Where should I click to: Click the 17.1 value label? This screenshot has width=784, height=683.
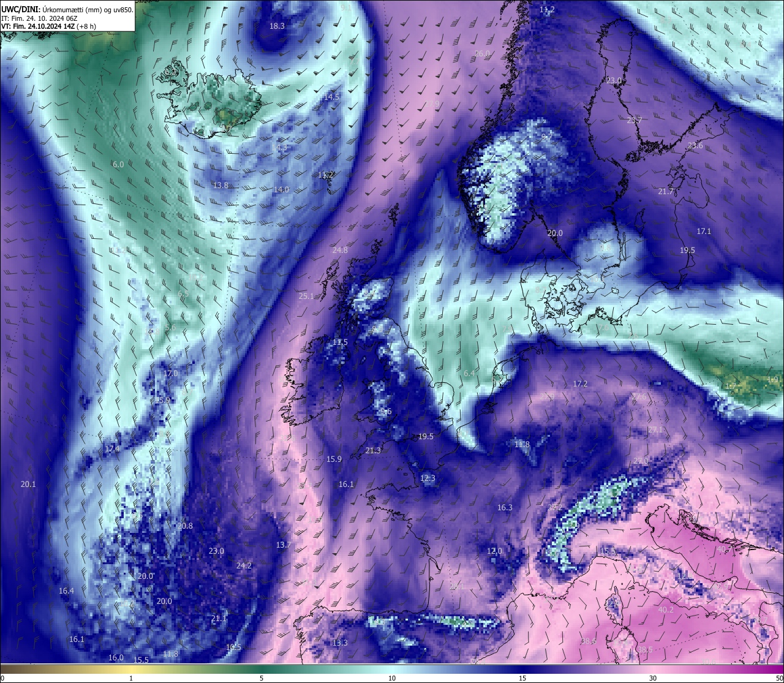[x=704, y=231]
